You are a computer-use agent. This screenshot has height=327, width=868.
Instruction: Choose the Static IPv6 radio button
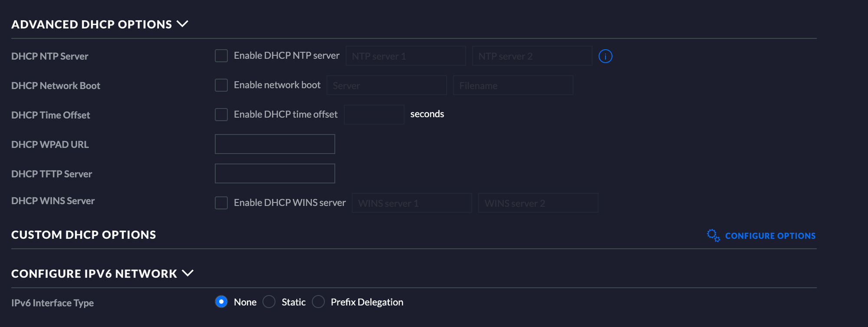(269, 302)
